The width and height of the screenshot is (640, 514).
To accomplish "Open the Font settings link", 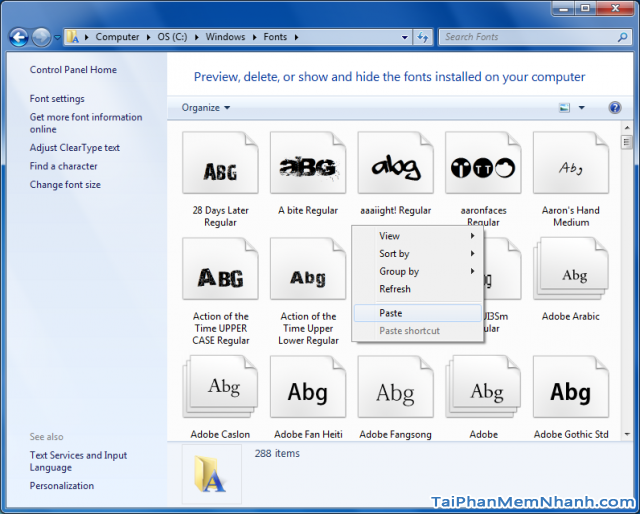I will [x=57, y=99].
